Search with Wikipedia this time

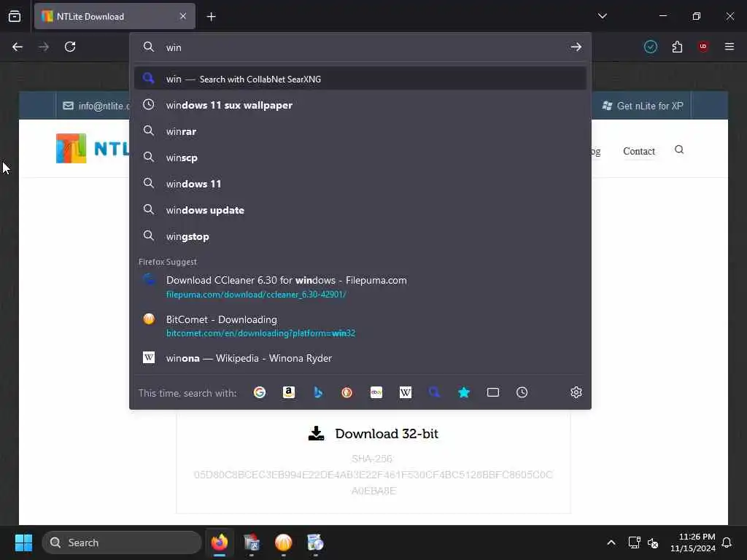click(x=406, y=392)
